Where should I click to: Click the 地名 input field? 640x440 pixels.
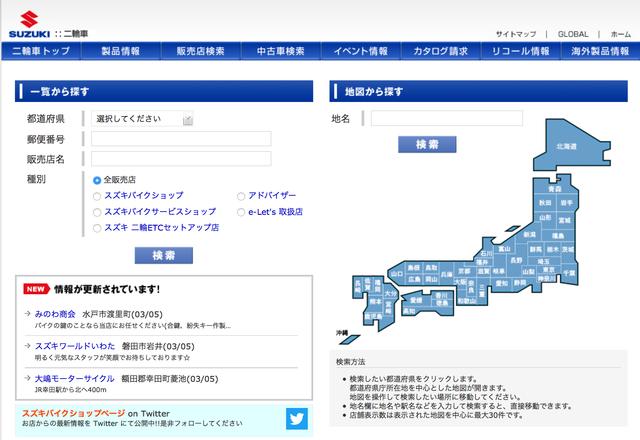coord(447,118)
